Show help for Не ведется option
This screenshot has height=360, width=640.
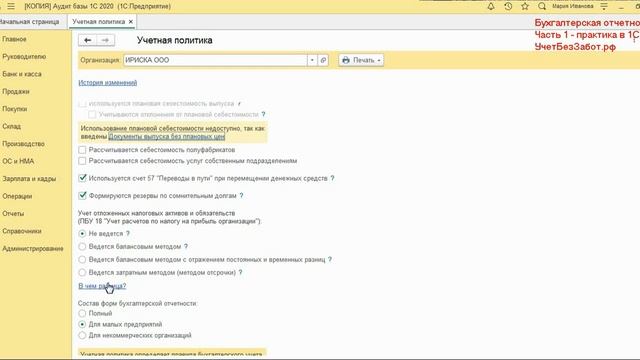[x=128, y=233]
